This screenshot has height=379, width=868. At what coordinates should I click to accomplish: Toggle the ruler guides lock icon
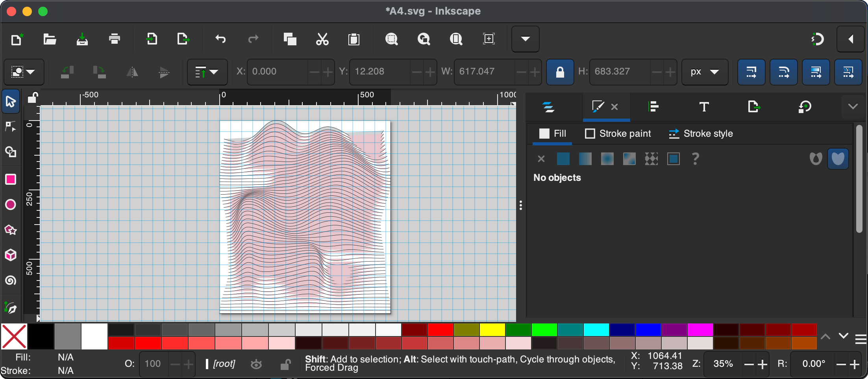[33, 97]
